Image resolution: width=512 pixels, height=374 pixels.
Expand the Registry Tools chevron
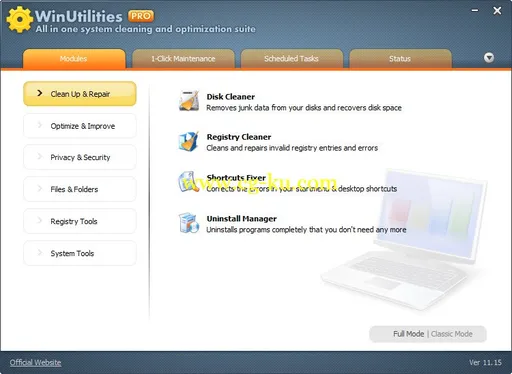pos(40,221)
